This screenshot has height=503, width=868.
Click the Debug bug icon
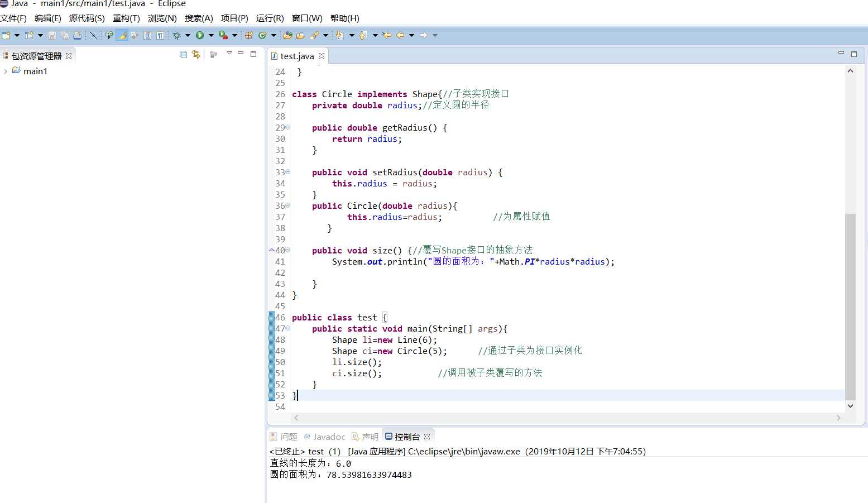176,35
